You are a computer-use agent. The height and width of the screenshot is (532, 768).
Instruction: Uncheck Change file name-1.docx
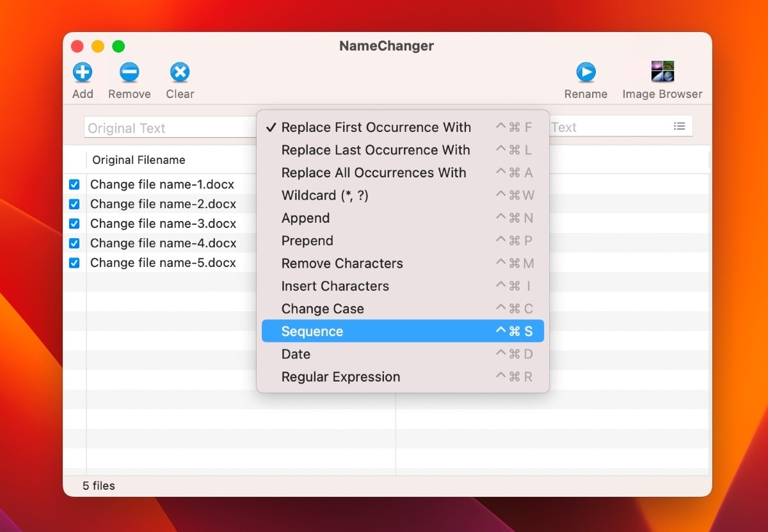[74, 184]
